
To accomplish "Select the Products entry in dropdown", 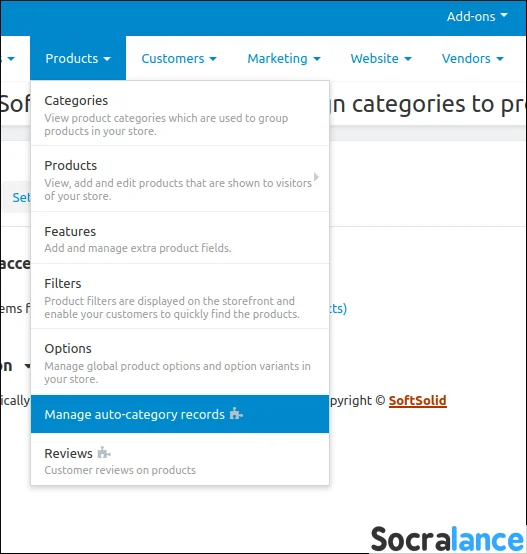I will (x=180, y=179).
